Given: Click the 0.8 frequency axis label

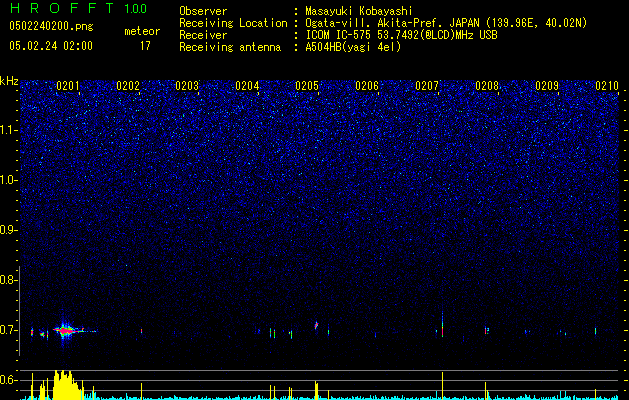Looking at the screenshot, I should click(x=8, y=280).
